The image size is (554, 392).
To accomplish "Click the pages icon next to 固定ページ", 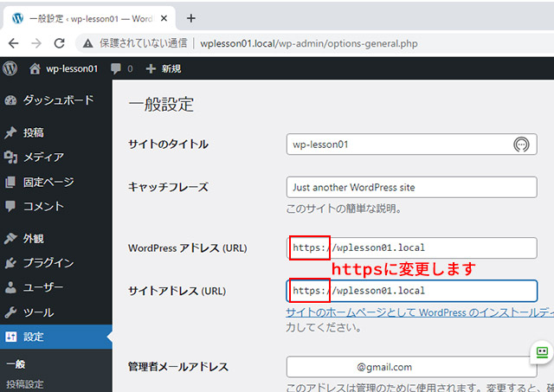I will click(x=10, y=182).
